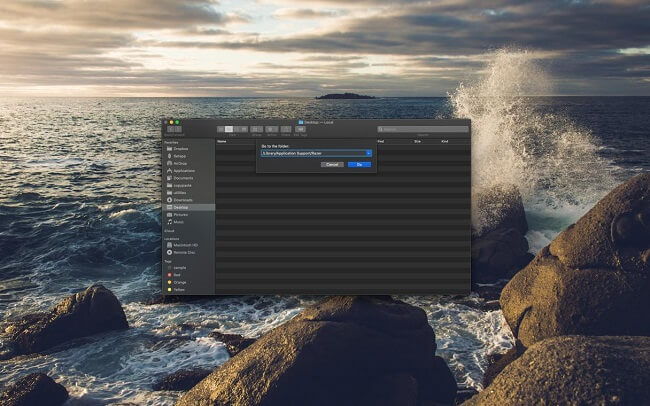Image resolution: width=650 pixels, height=406 pixels.
Task: Select the Yellow tag in the sidebar
Action: tap(179, 289)
